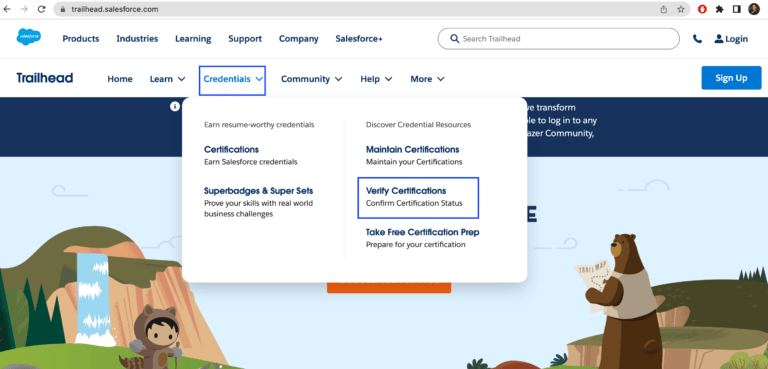Screen dimensions: 768x369
Task: Reload the page with the browser refresh icon
Action: [42, 9]
